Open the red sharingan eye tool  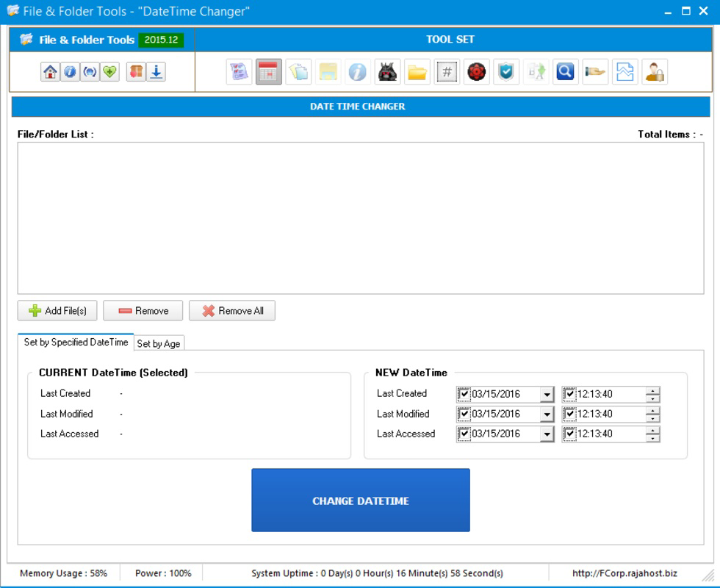tap(477, 72)
